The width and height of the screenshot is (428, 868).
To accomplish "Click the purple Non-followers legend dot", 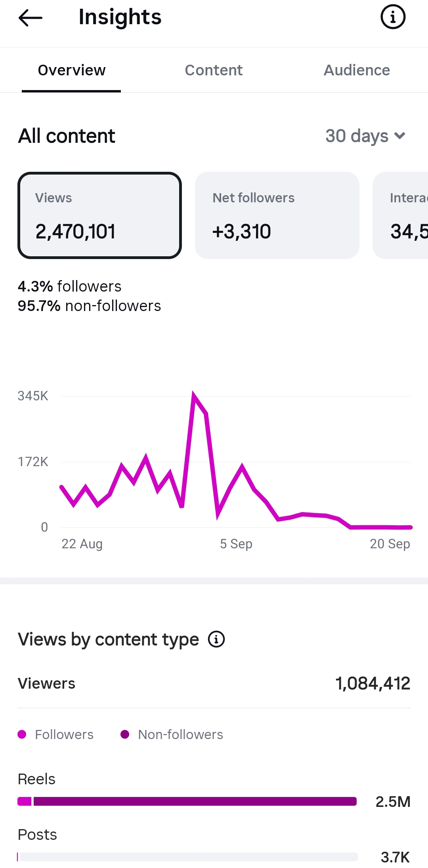I will coord(125,734).
